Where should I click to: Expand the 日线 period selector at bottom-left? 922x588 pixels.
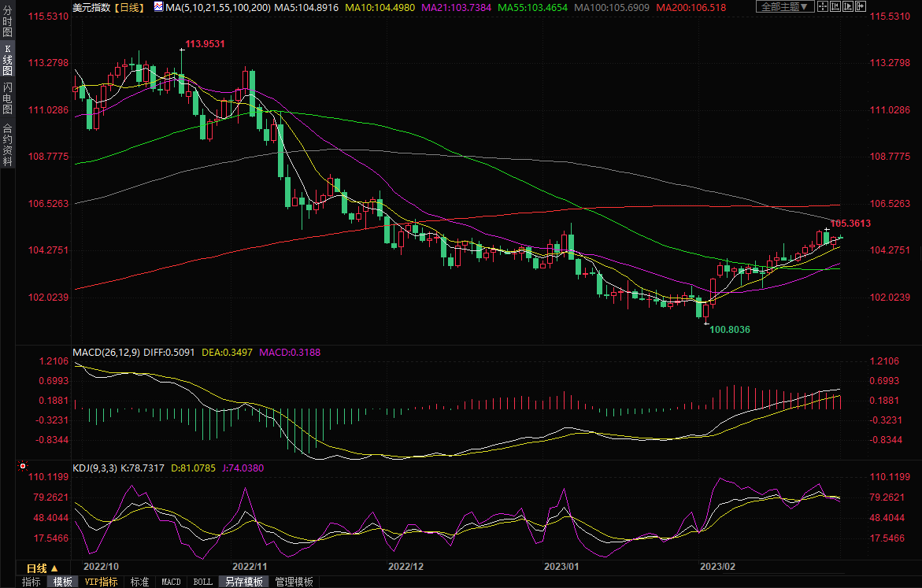(42, 568)
